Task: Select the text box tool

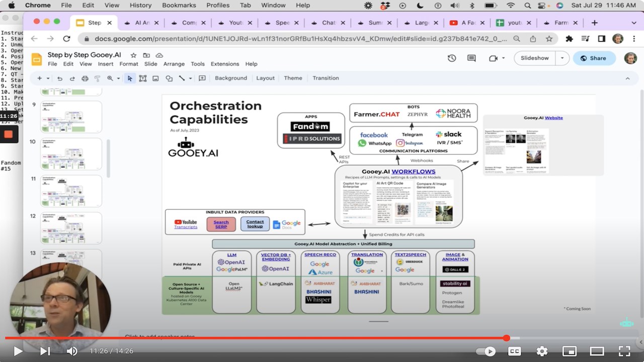Action: pos(143,78)
